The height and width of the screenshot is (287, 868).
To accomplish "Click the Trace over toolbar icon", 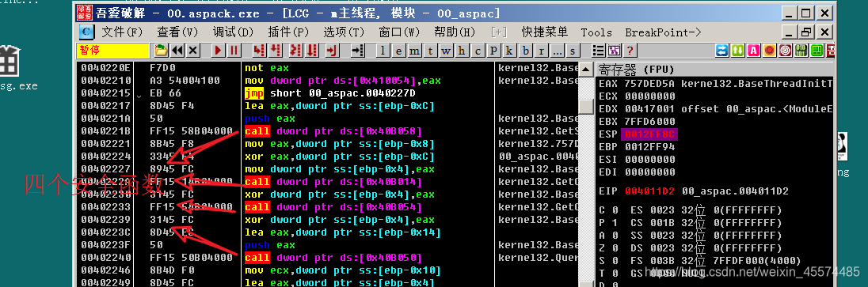I will pos(313,51).
